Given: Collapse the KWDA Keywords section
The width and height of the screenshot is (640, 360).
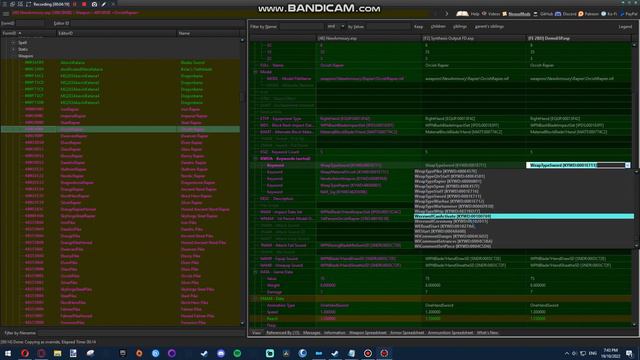Looking at the screenshot, I should point(256,158).
